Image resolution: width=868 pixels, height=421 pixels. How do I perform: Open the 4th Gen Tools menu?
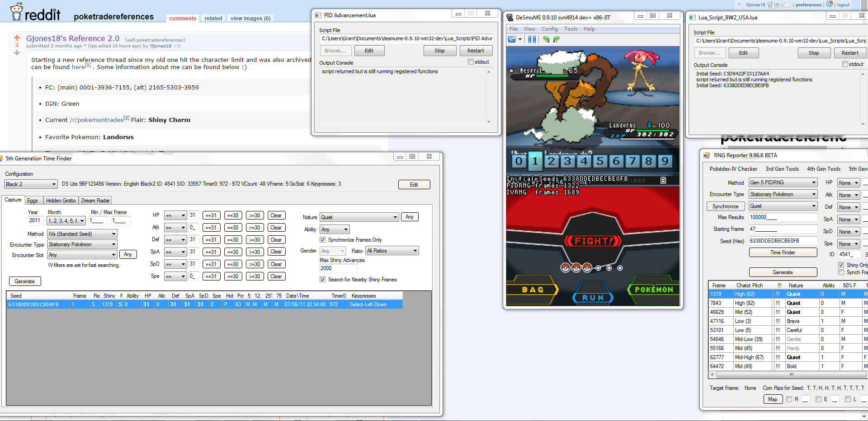coord(824,169)
